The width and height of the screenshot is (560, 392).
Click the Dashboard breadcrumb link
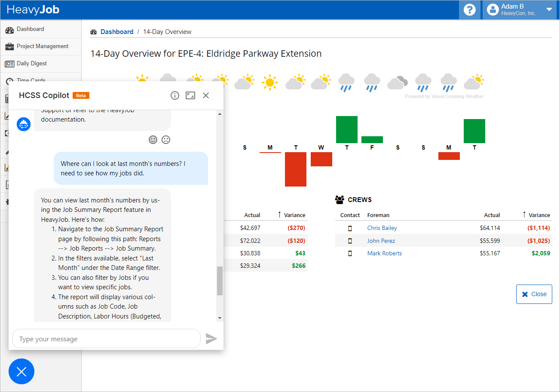tap(116, 32)
